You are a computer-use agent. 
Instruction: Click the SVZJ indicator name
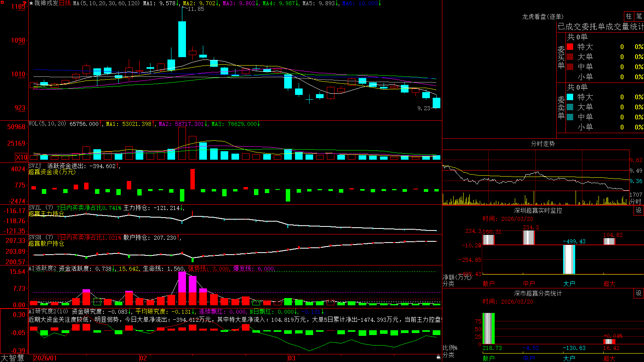[35, 166]
